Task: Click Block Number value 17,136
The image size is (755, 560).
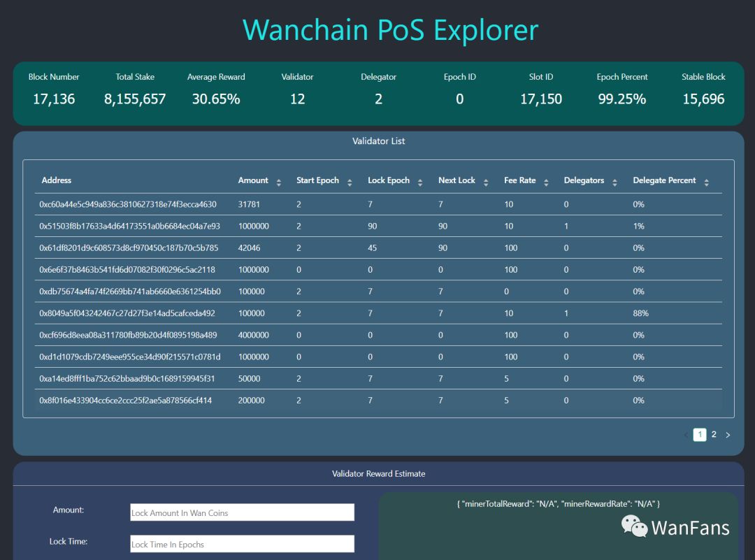Action: pyautogui.click(x=54, y=99)
